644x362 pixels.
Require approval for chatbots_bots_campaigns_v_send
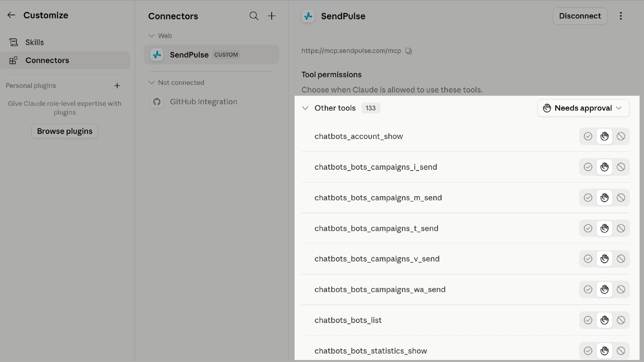tap(605, 259)
